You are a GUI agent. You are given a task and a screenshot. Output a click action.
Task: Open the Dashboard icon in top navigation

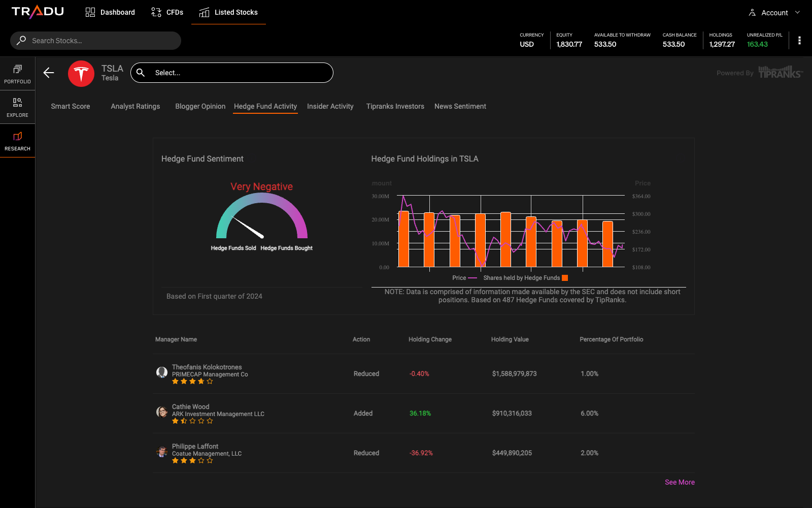coord(90,12)
